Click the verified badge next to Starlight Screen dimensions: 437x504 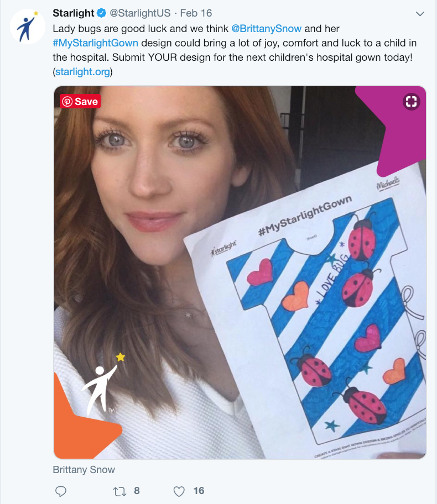pyautogui.click(x=102, y=13)
